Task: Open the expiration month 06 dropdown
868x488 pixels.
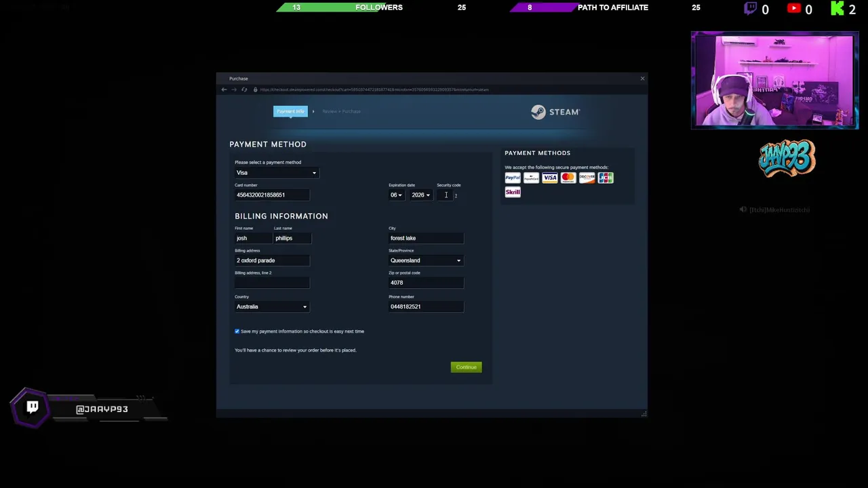Action: [x=396, y=195]
